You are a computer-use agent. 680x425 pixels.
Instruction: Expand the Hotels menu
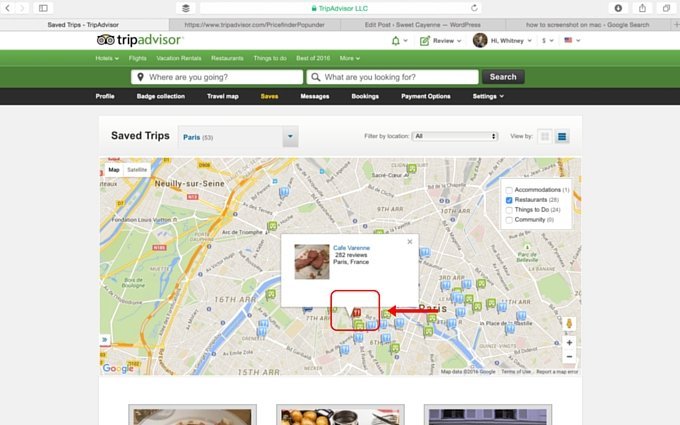pos(107,58)
